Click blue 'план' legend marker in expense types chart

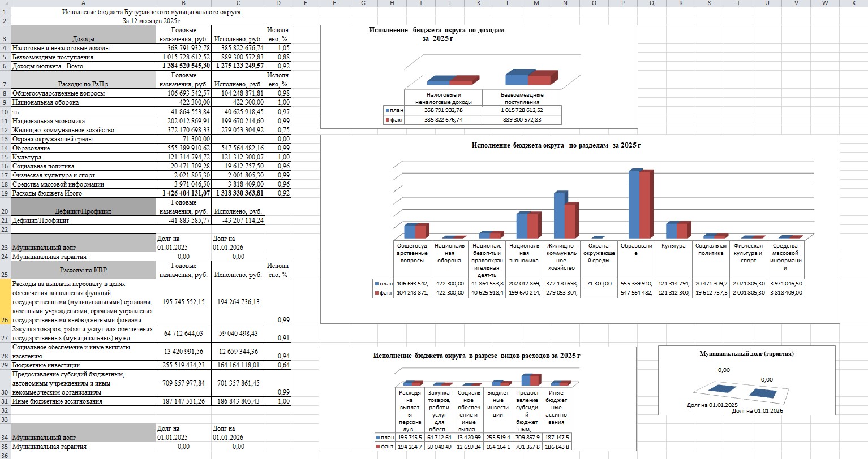[x=378, y=438]
